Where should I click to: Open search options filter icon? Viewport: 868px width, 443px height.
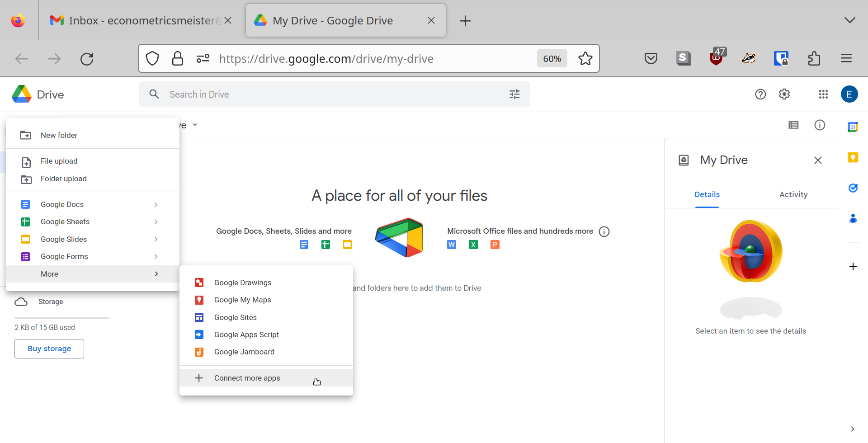[x=514, y=94]
